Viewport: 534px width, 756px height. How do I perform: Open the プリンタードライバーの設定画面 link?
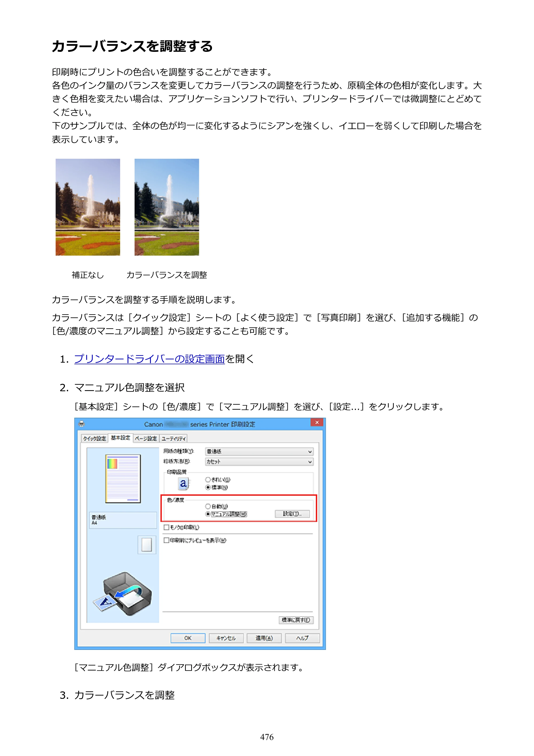(x=149, y=359)
